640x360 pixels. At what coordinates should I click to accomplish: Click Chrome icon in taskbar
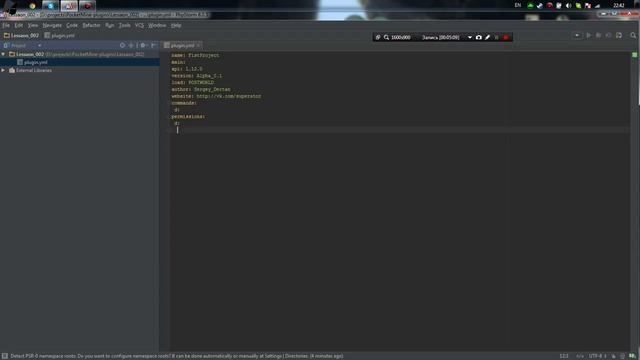pyautogui.click(x=32, y=6)
